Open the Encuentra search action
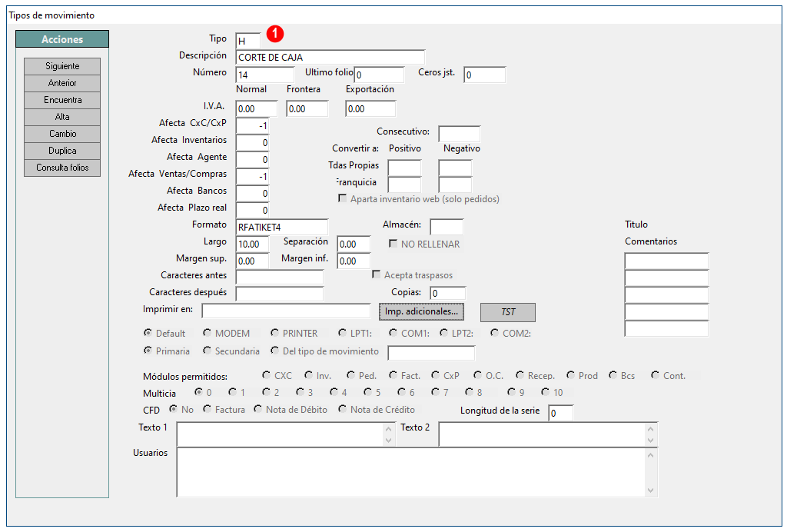The height and width of the screenshot is (532, 787). pyautogui.click(x=62, y=100)
